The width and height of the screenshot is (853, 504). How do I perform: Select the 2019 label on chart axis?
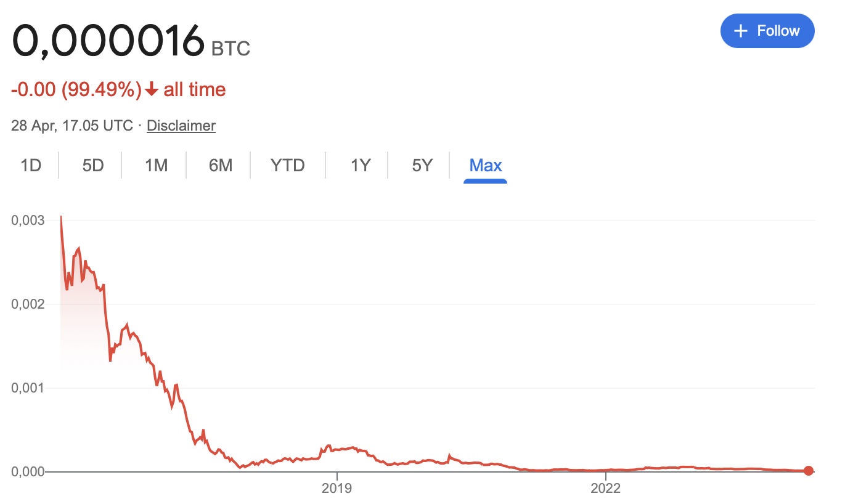point(337,487)
